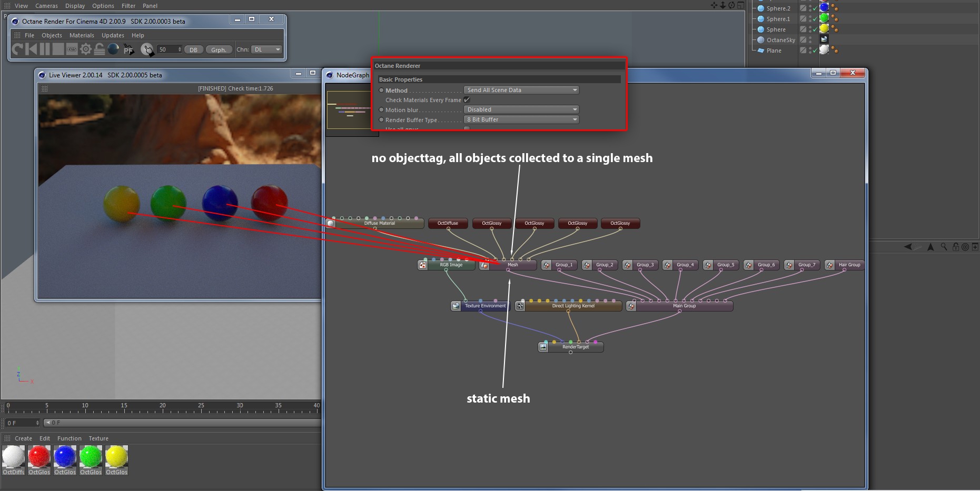Pause the Octane render
The height and width of the screenshot is (491, 980).
[45, 49]
